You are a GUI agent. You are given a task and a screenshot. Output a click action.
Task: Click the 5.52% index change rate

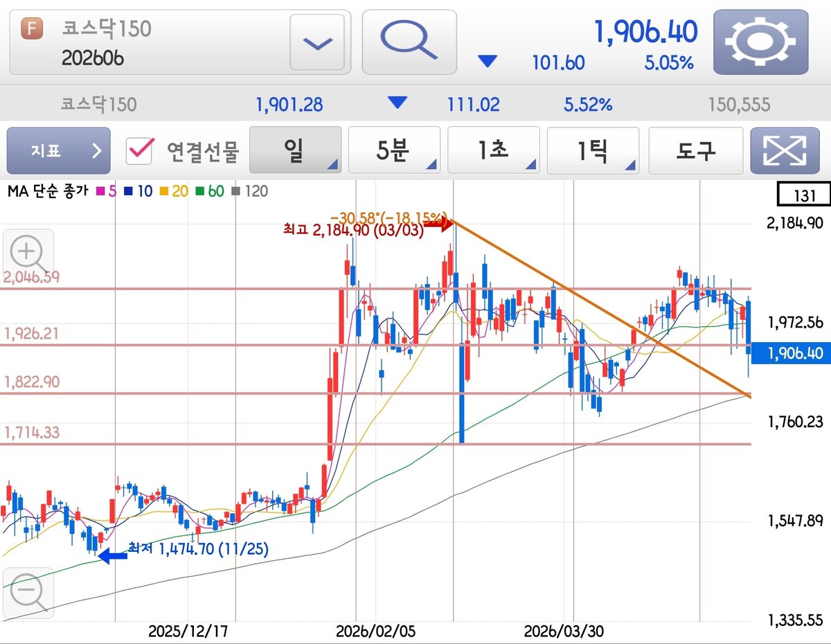(587, 105)
